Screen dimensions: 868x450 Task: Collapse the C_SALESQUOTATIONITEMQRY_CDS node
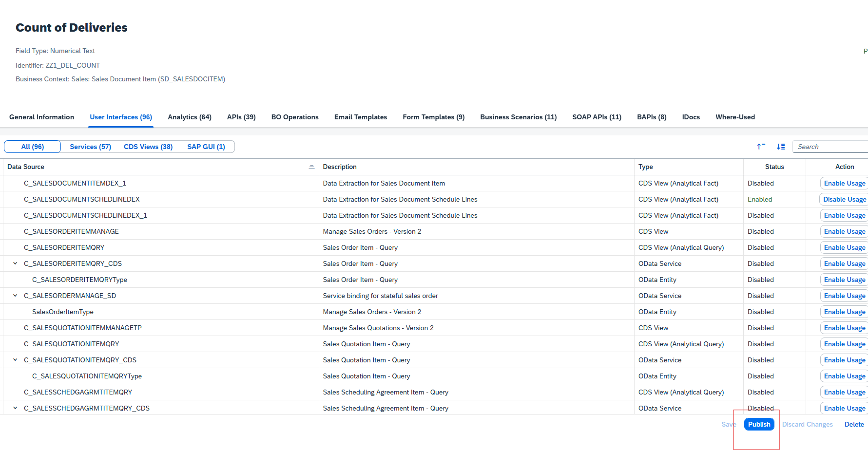(15, 360)
